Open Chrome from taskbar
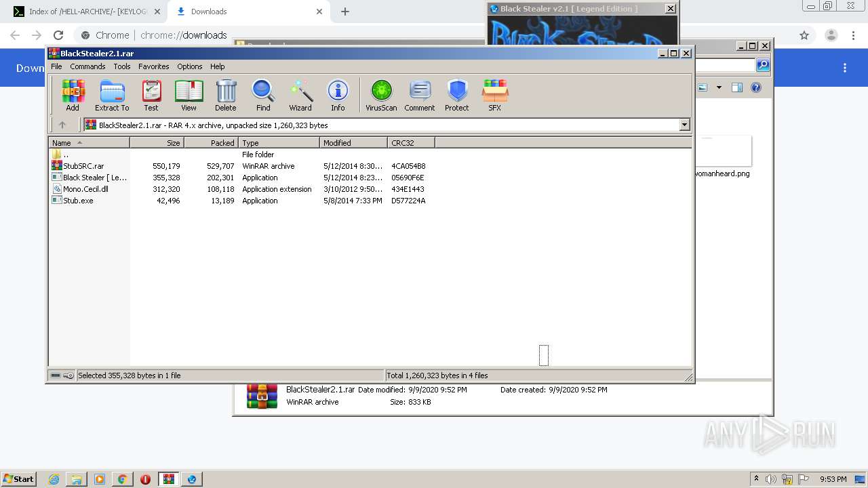 (122, 479)
